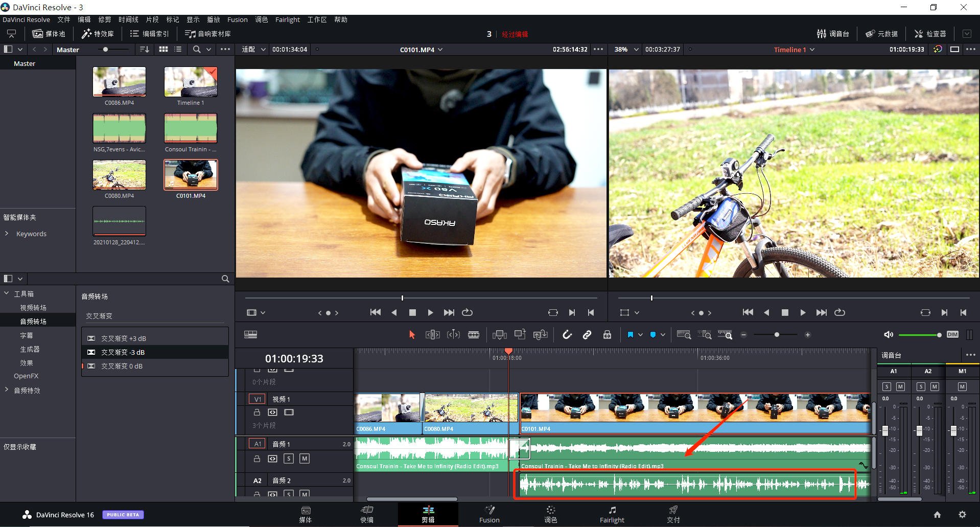Play the timeline viewer
Screen dimensions: 980x527
coord(803,312)
